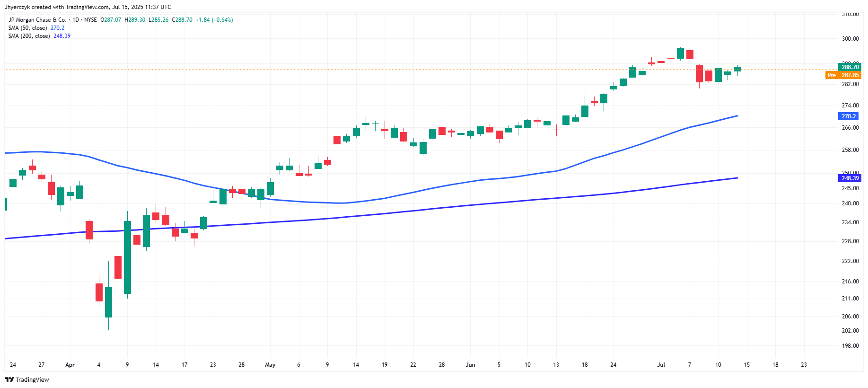The image size is (868, 388).
Task: Click the Jun label on the time axis
Action: (470, 365)
